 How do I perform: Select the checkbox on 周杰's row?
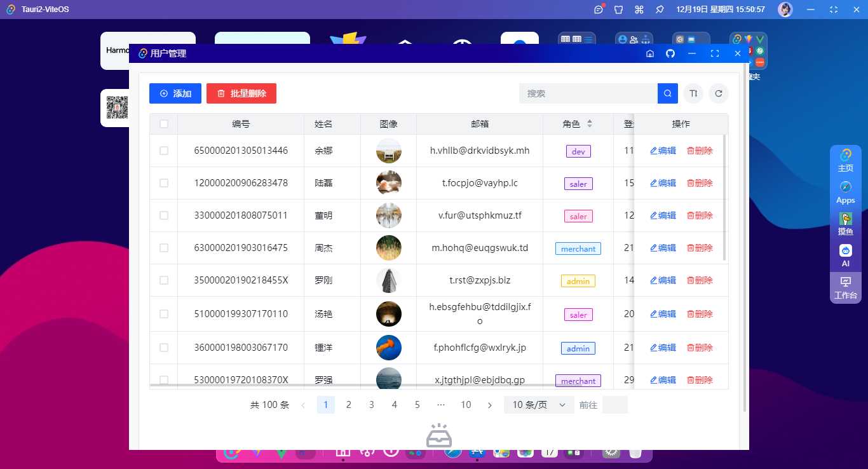163,248
